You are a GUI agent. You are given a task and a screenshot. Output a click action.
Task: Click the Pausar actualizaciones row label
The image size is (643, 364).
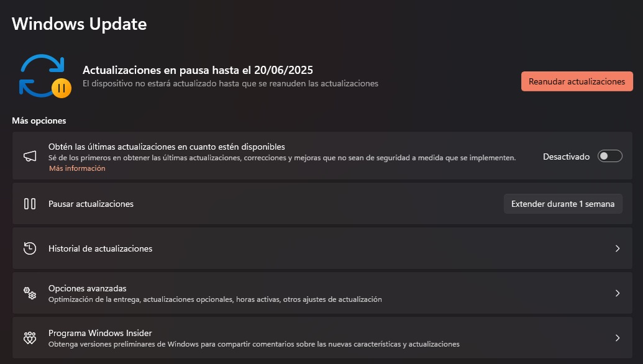(x=91, y=204)
